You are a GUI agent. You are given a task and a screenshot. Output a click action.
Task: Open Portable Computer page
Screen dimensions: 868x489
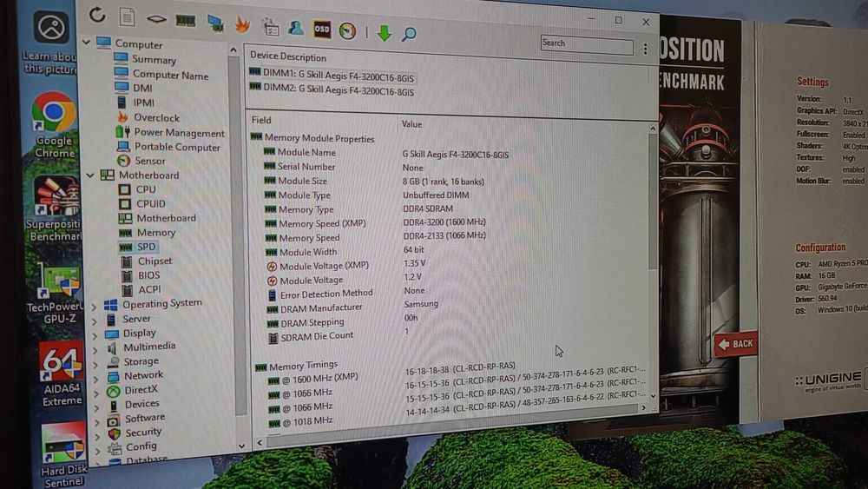(x=177, y=147)
